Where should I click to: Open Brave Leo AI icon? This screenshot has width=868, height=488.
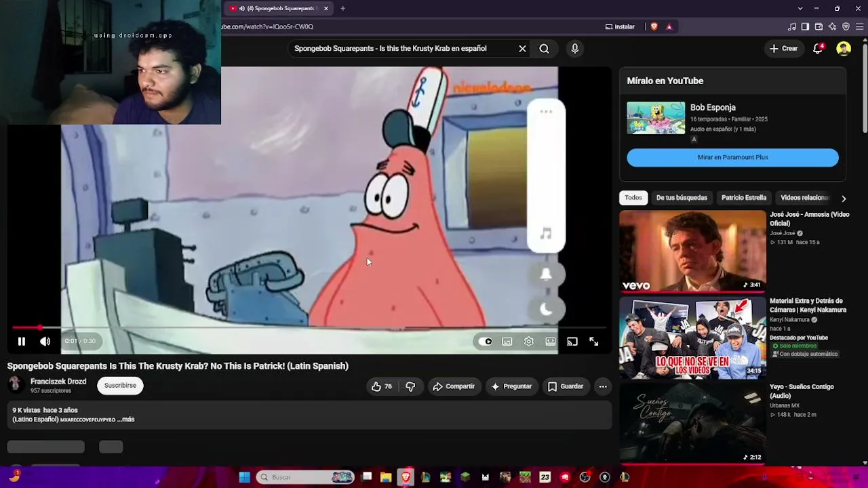[832, 27]
